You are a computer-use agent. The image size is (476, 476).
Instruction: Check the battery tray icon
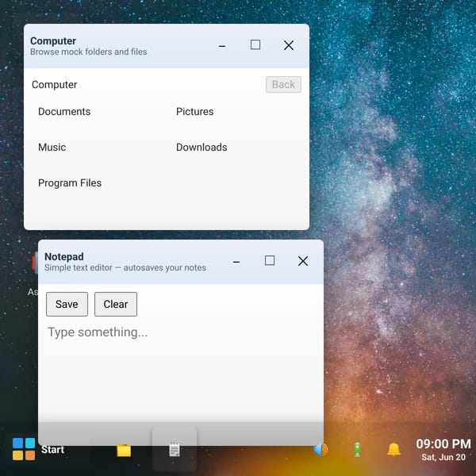357,450
